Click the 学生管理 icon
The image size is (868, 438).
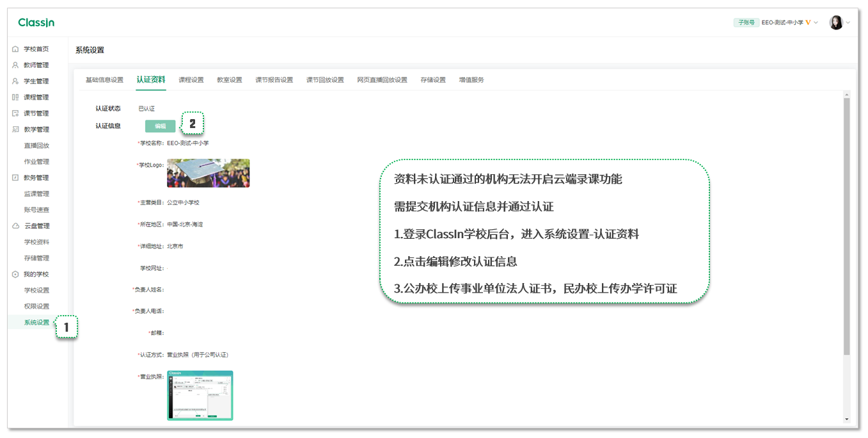click(x=15, y=81)
